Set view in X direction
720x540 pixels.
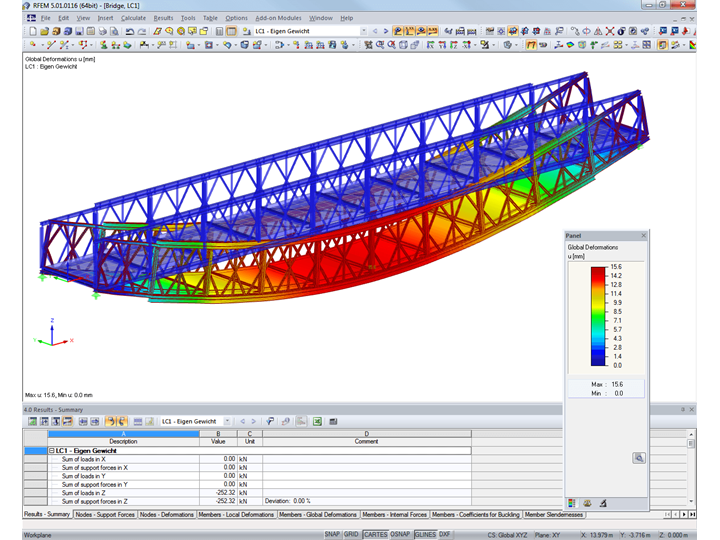point(430,45)
